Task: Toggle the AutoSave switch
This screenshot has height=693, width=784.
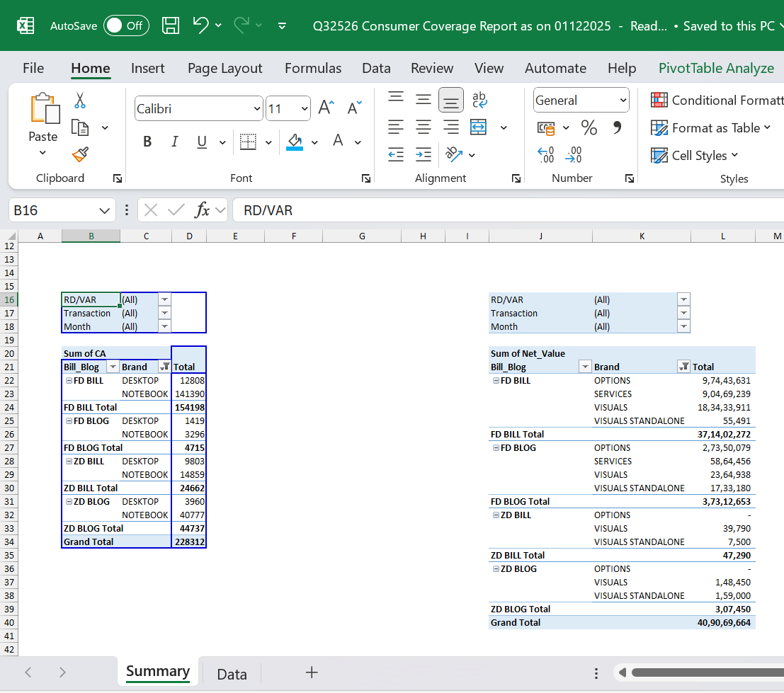Action: (x=126, y=25)
